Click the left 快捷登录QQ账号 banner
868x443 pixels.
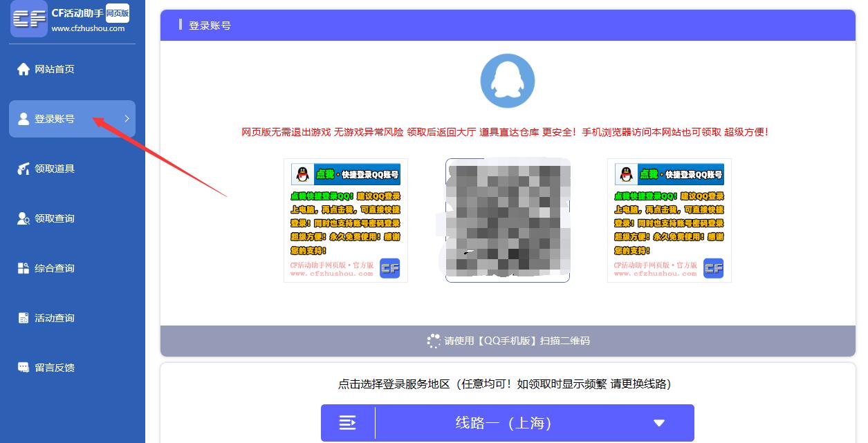pos(345,220)
